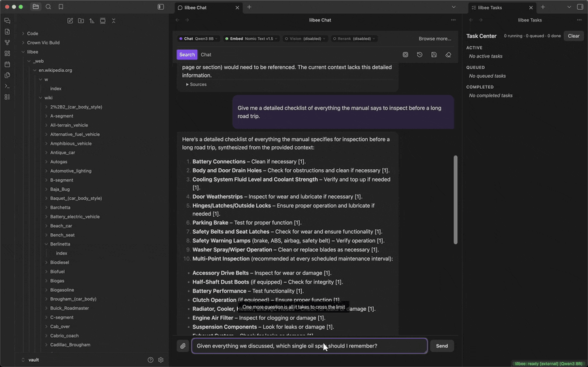The image size is (588, 367).
Task: Open the Bookmarks tab icon
Action: (61, 7)
